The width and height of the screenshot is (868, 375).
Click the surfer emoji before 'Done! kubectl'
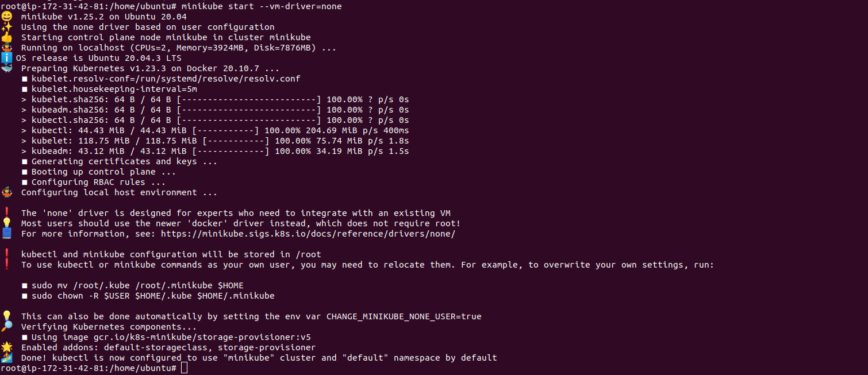[6, 358]
